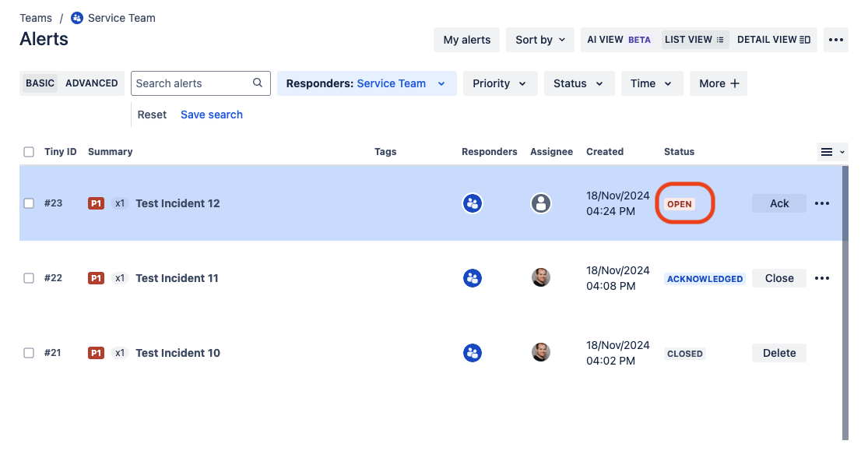Viewport: 868px width, 469px height.
Task: Click the P1 priority badge of Test Incident 11
Action: tap(97, 278)
